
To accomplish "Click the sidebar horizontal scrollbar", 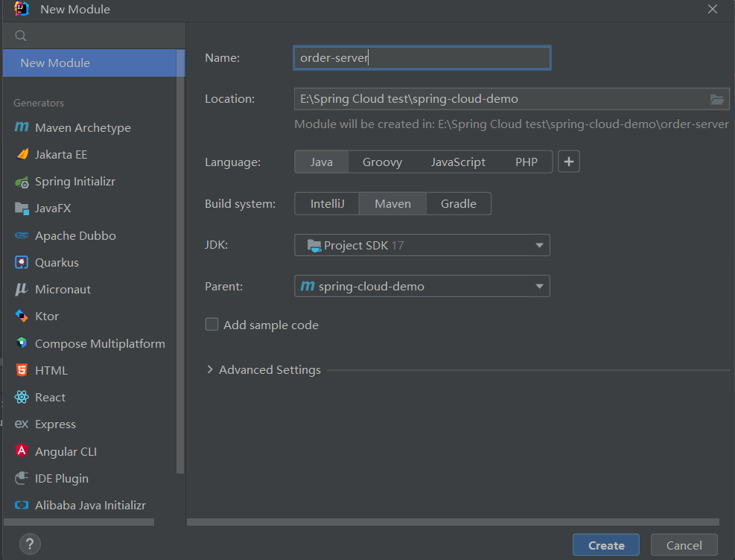I will click(79, 522).
